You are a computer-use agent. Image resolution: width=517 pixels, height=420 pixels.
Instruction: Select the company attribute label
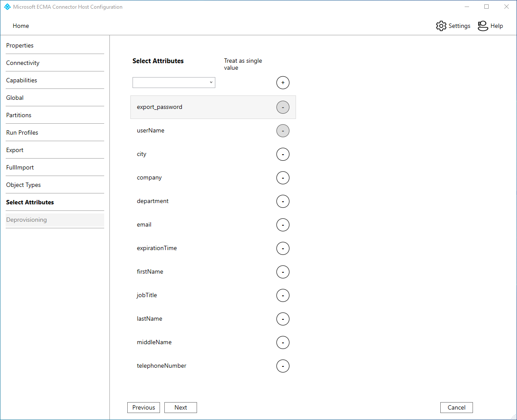(150, 178)
